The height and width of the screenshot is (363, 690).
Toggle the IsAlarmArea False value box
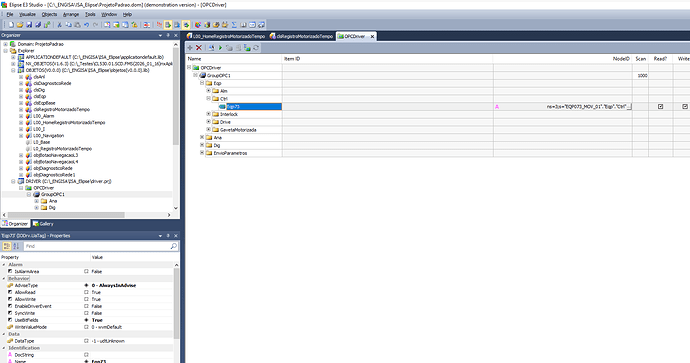point(86,271)
